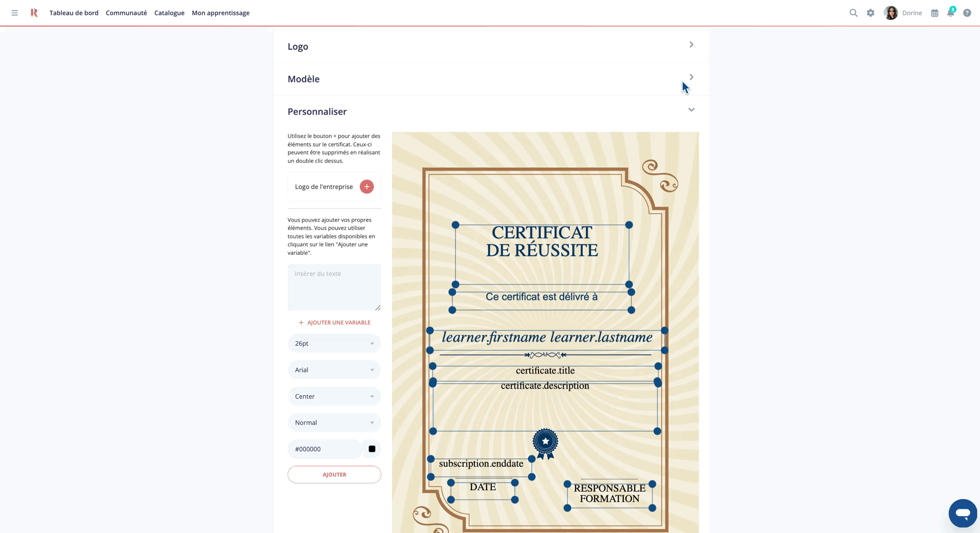Open the Arial font dropdown
The width and height of the screenshot is (980, 533).
[334, 370]
